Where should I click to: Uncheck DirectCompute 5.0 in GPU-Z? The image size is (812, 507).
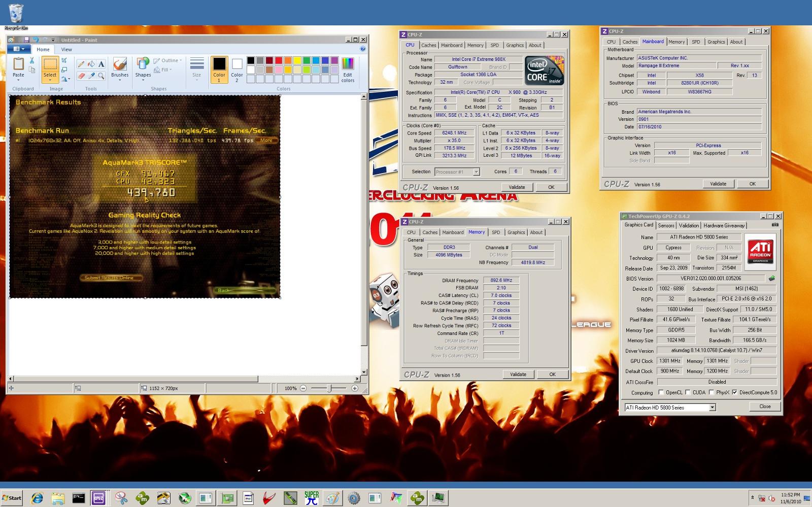(x=734, y=392)
